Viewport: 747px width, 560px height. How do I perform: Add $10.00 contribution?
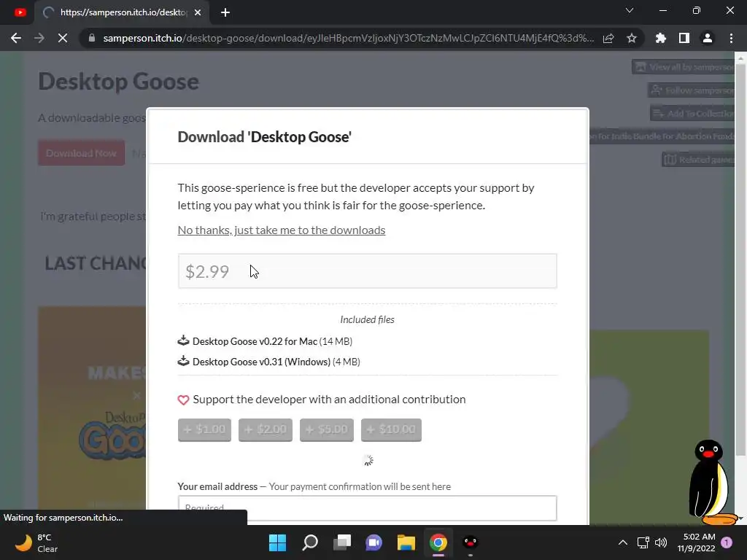[x=391, y=430]
